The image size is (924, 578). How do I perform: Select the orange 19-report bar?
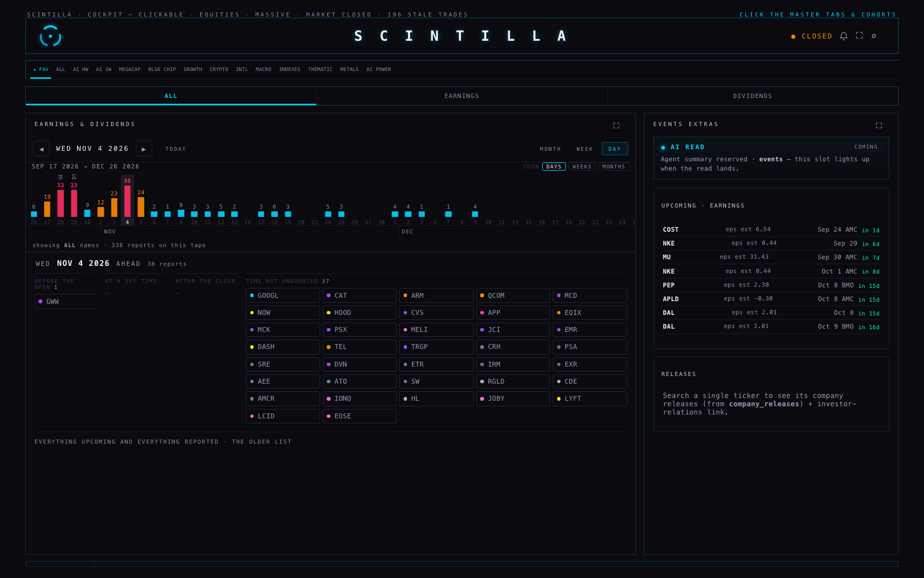(x=47, y=209)
